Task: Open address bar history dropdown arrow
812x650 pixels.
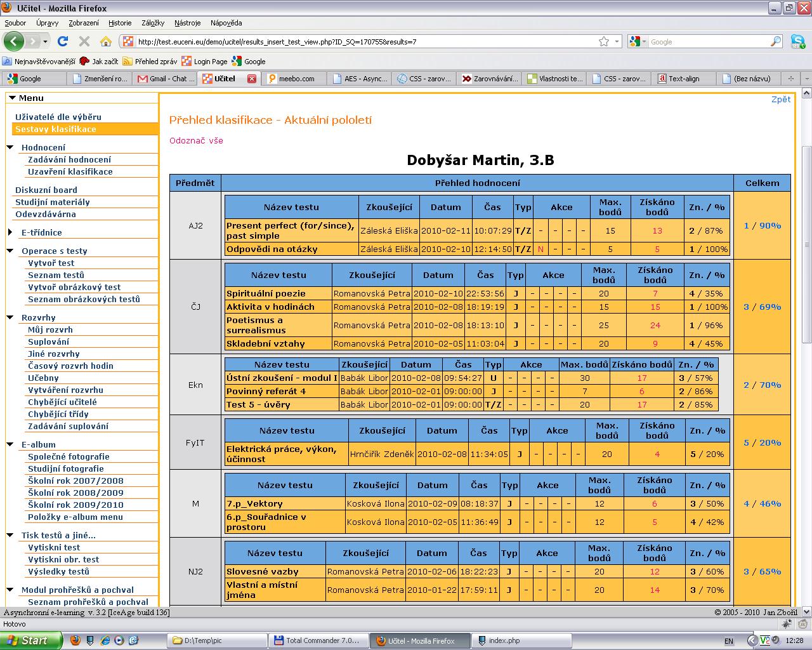Action: point(617,41)
